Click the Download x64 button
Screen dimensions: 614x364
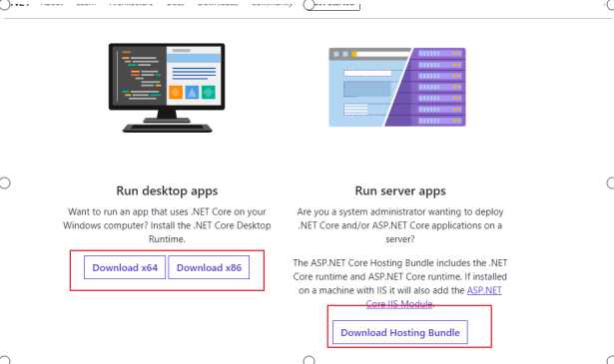[x=125, y=268]
